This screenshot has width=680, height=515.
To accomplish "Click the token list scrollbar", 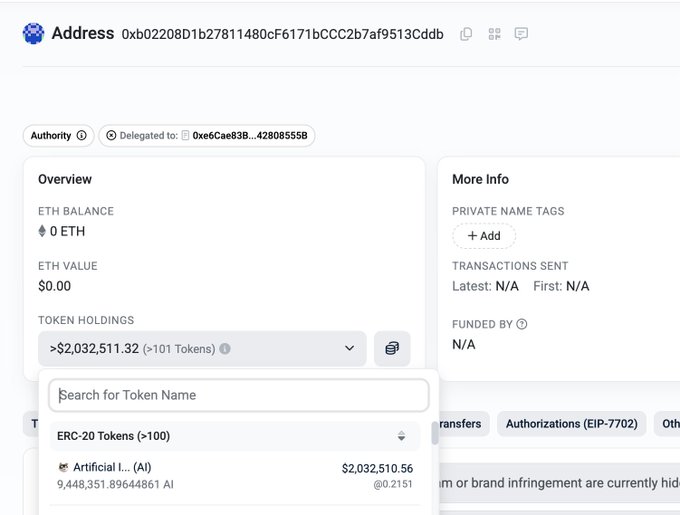I will pyautogui.click(x=435, y=434).
